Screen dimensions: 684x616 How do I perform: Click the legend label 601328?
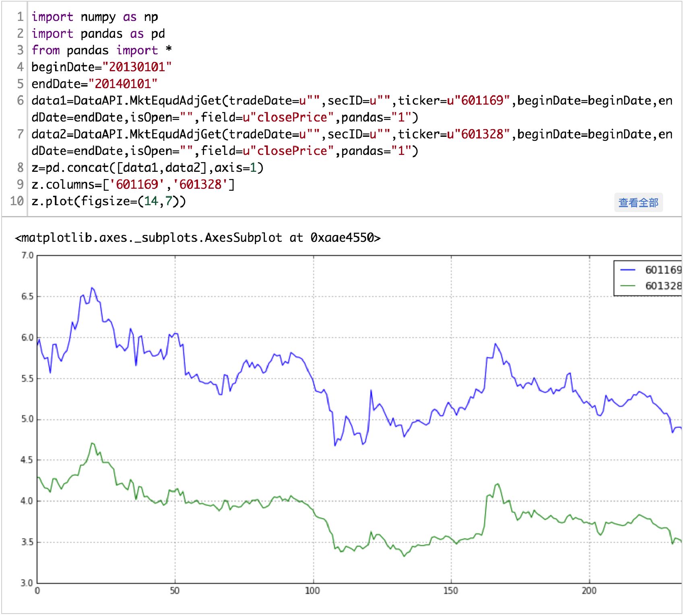pos(663,286)
